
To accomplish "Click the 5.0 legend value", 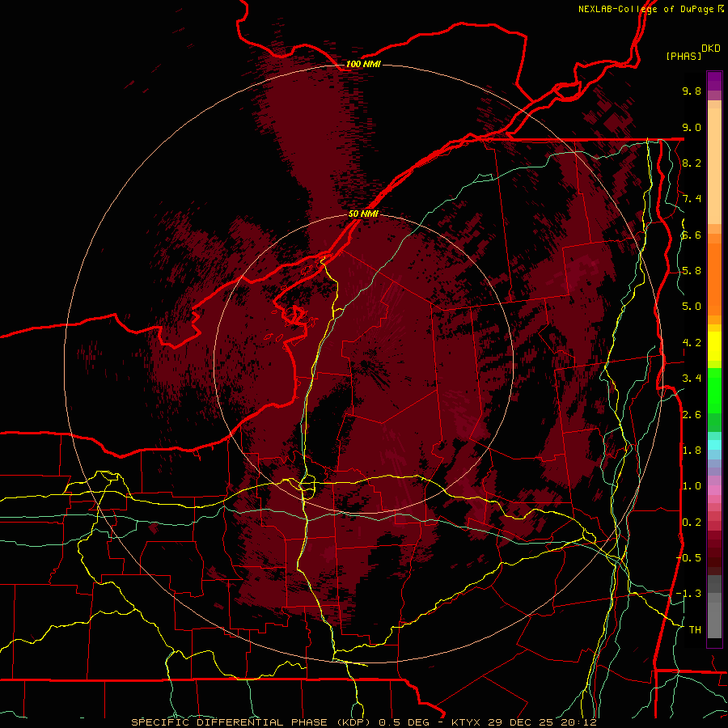I will click(692, 307).
